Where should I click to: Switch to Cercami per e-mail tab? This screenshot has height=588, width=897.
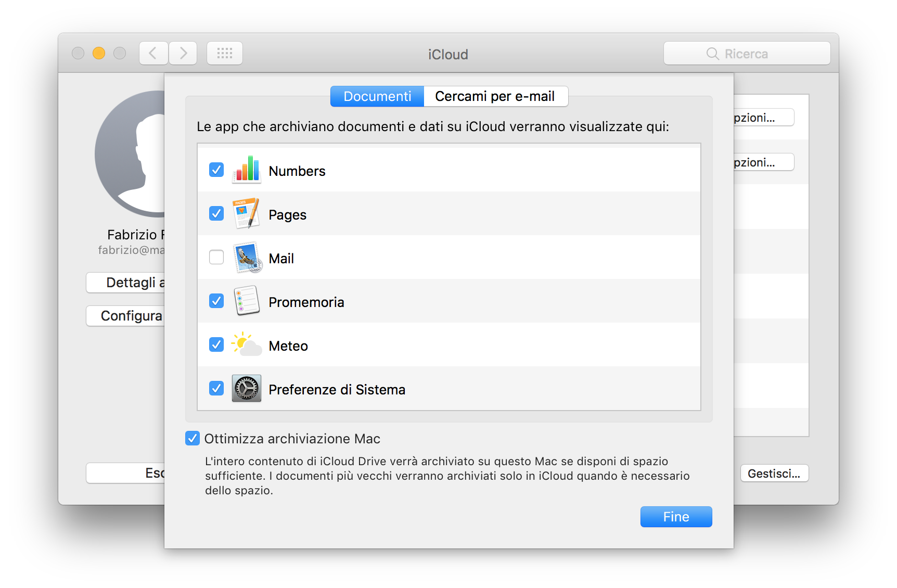tap(496, 96)
